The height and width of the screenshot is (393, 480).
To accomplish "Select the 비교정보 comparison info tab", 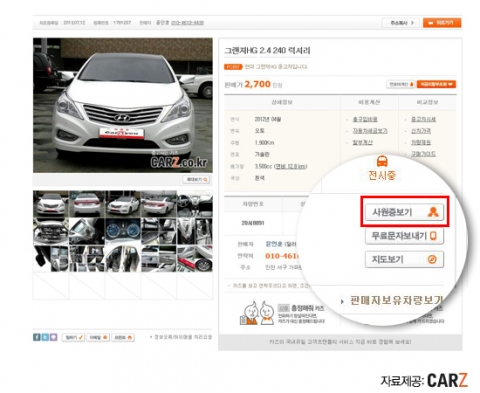I will (427, 102).
